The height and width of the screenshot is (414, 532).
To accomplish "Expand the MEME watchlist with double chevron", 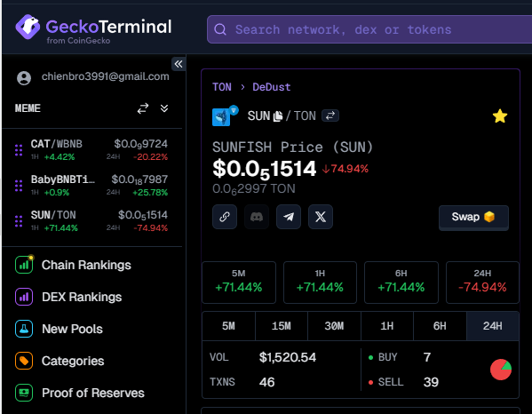I will tap(164, 108).
